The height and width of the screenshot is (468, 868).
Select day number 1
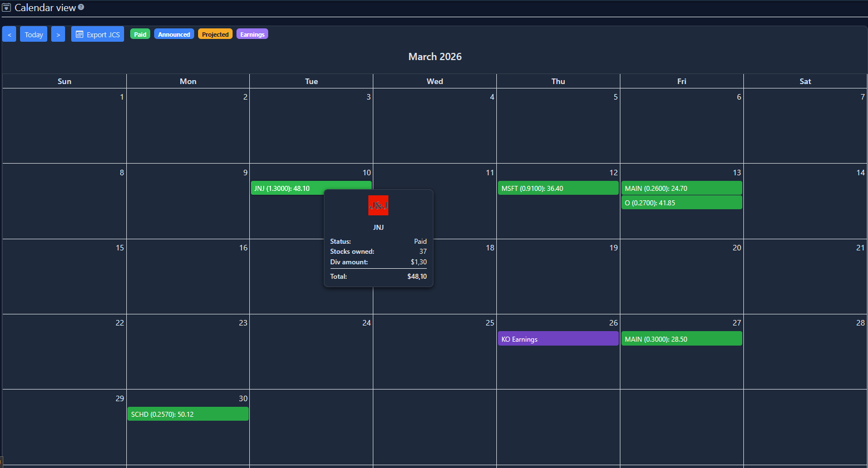(x=122, y=97)
